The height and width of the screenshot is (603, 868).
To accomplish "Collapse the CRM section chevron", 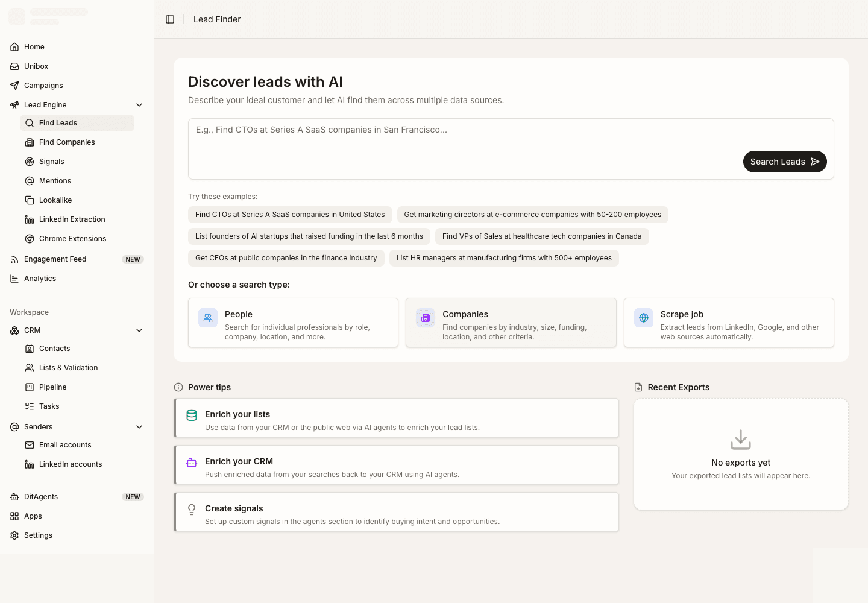I will [x=139, y=330].
